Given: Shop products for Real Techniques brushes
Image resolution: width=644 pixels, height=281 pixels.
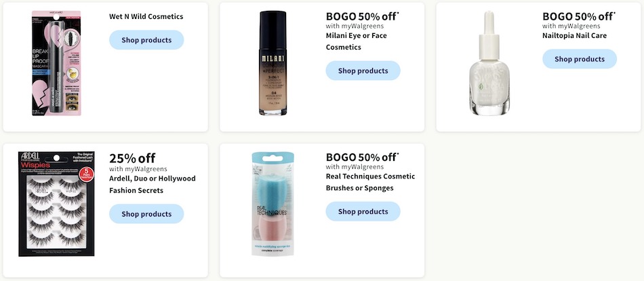Looking at the screenshot, I should [x=363, y=212].
